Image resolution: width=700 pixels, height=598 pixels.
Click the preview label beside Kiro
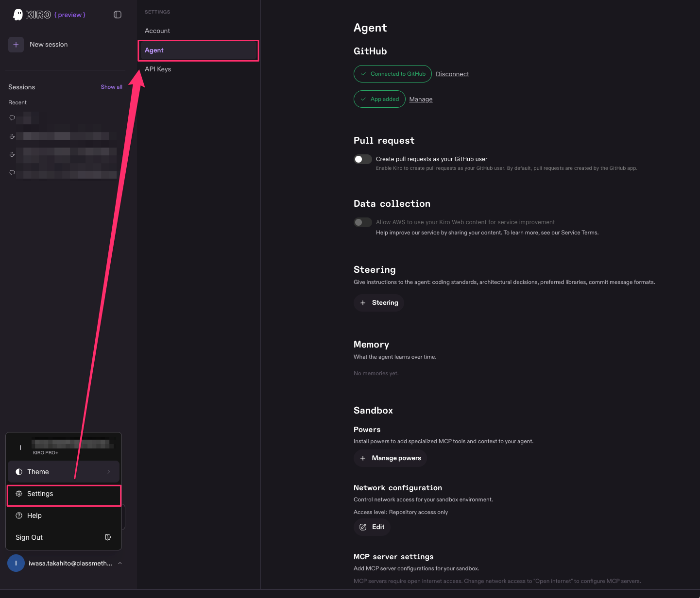click(70, 15)
